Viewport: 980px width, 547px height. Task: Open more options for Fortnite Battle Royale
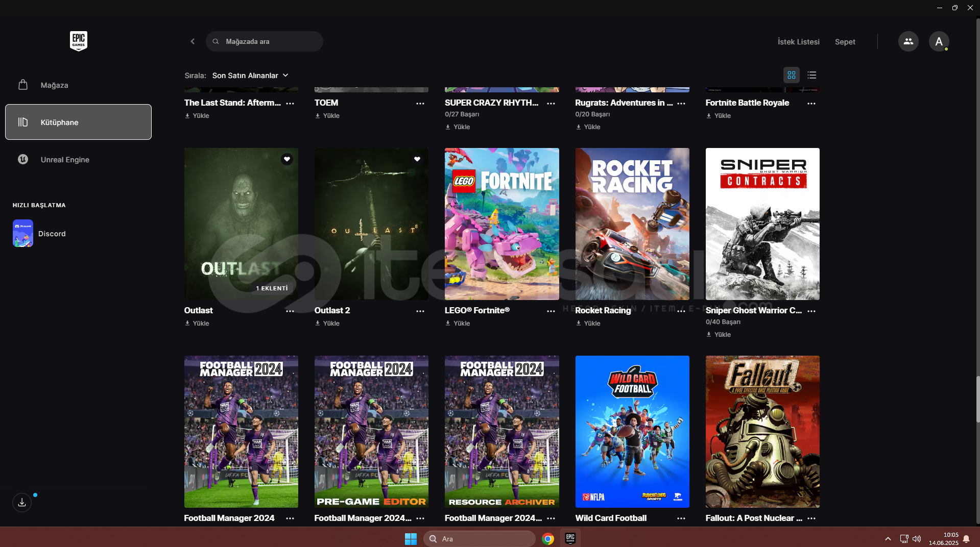coord(811,103)
